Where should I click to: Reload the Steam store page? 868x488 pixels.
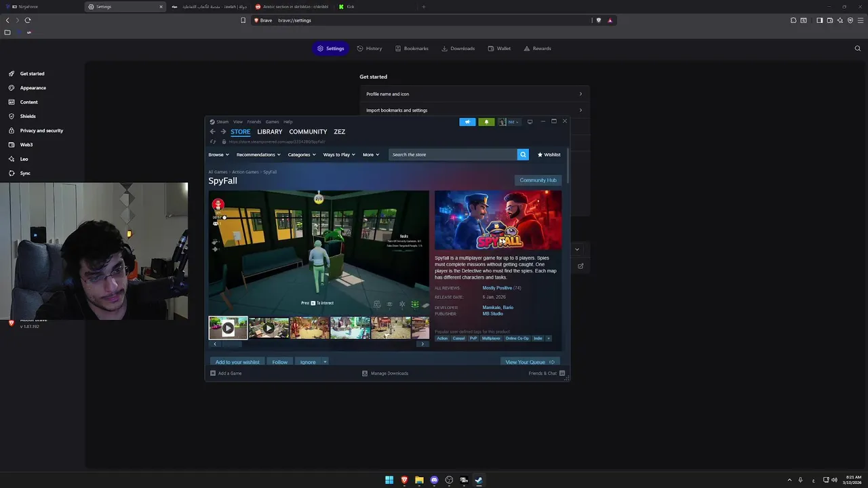pyautogui.click(x=213, y=142)
